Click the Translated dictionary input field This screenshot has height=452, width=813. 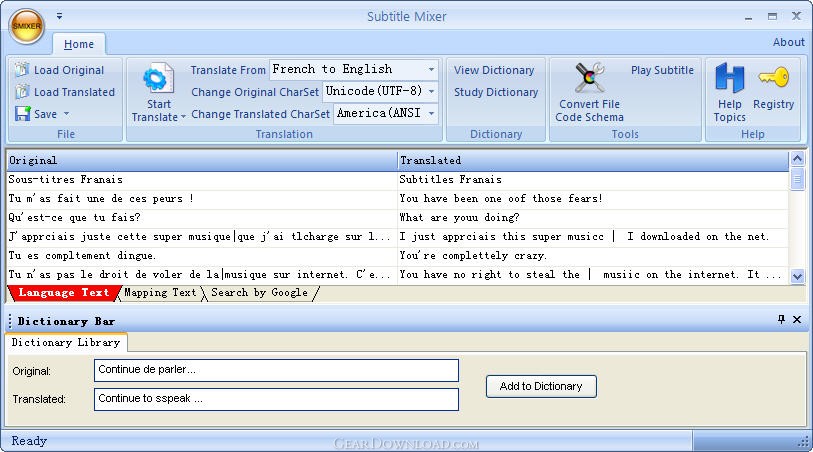pyautogui.click(x=276, y=399)
